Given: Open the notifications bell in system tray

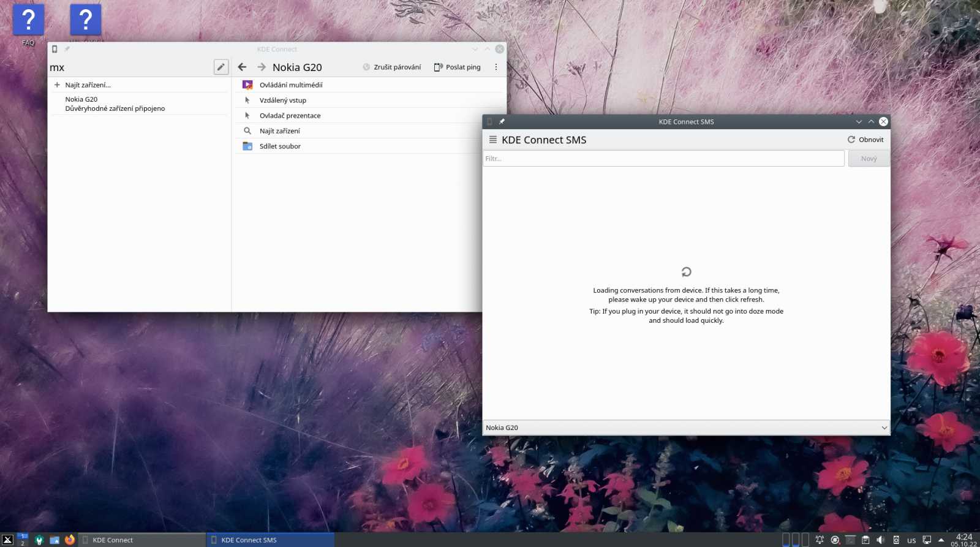Looking at the screenshot, I should coord(820,540).
